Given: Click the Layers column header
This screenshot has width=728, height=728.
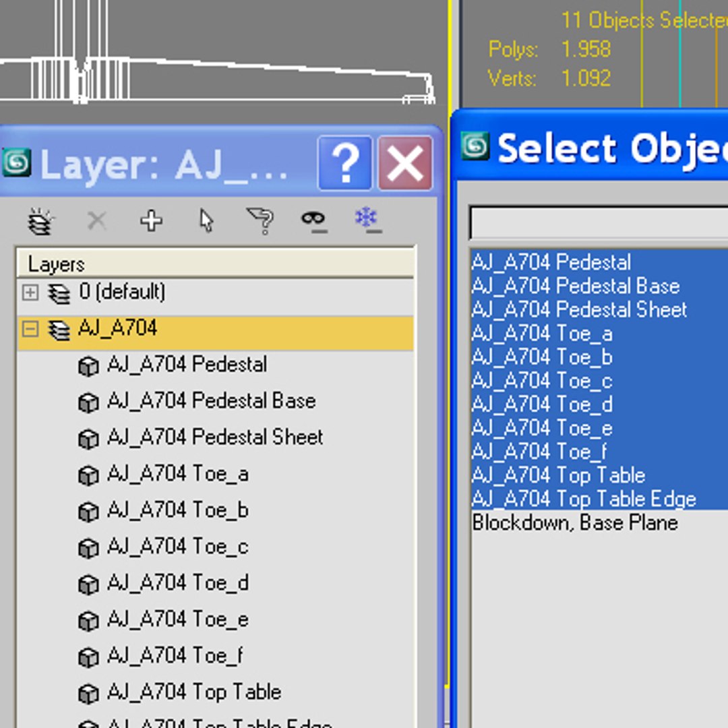Looking at the screenshot, I should tap(215, 264).
